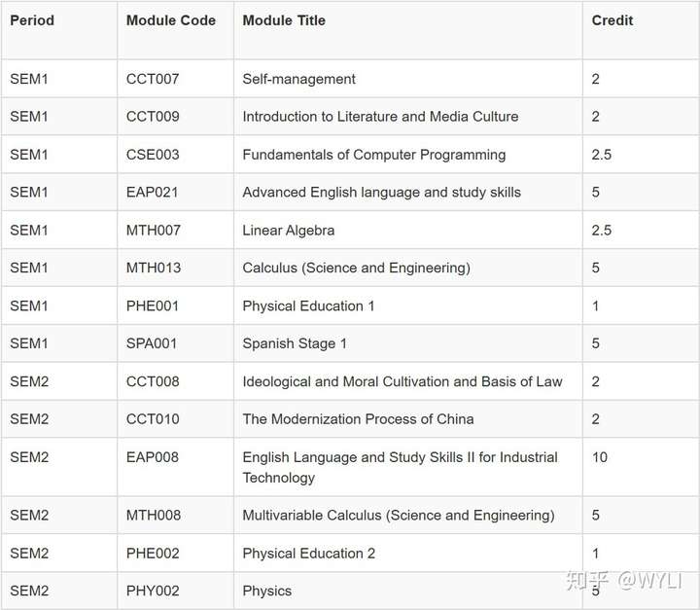700x610 pixels.
Task: Select Fundamentals of Computer Programming title
Action: pos(374,155)
